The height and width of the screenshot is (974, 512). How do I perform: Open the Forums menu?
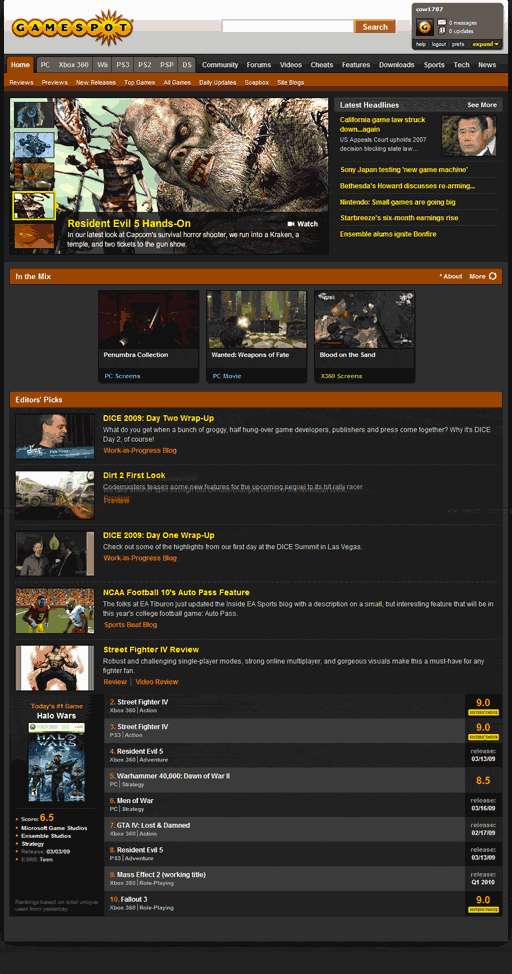pos(258,65)
